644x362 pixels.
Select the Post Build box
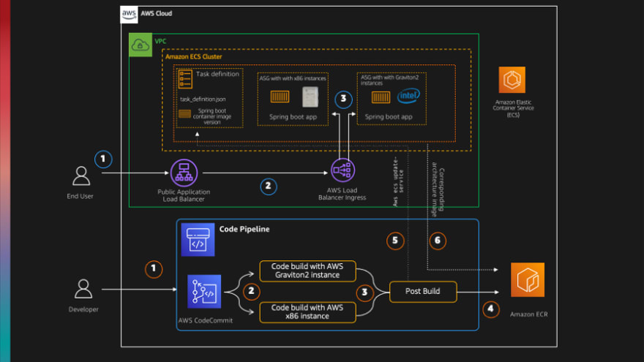(x=423, y=291)
